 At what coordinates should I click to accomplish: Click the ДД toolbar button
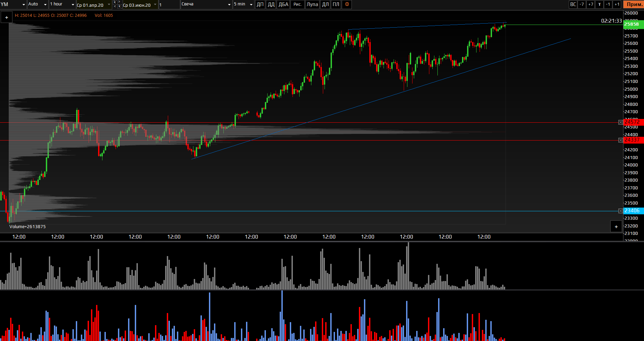tap(271, 4)
